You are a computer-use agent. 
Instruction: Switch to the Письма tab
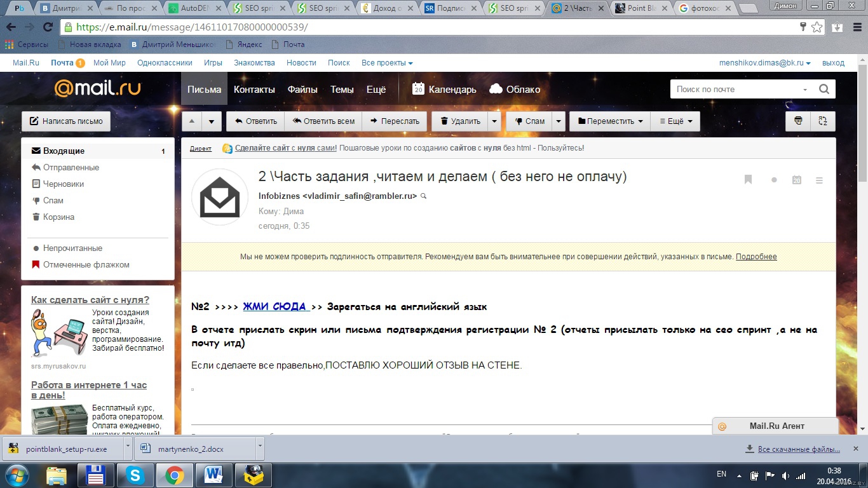coord(204,89)
